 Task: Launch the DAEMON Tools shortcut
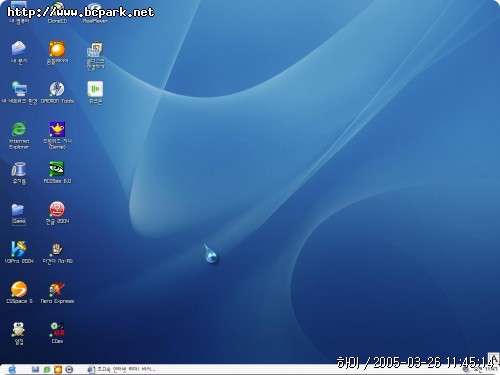pyautogui.click(x=57, y=92)
